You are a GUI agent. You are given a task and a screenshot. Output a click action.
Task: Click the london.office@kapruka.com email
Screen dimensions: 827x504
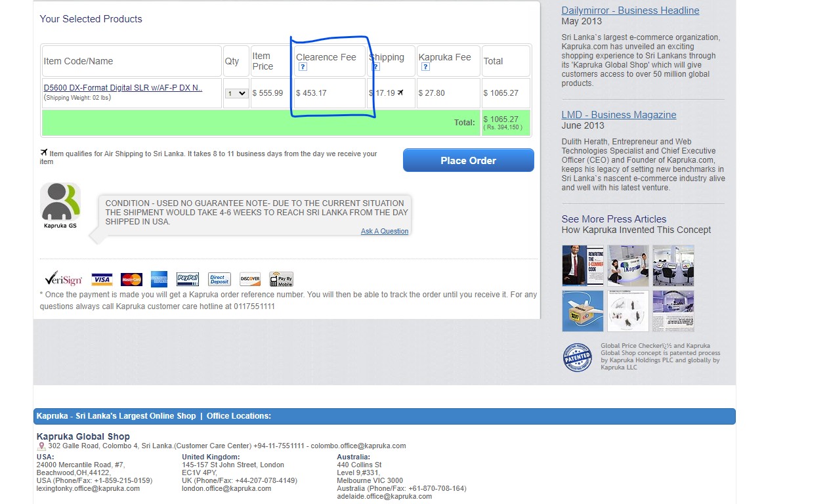point(226,488)
